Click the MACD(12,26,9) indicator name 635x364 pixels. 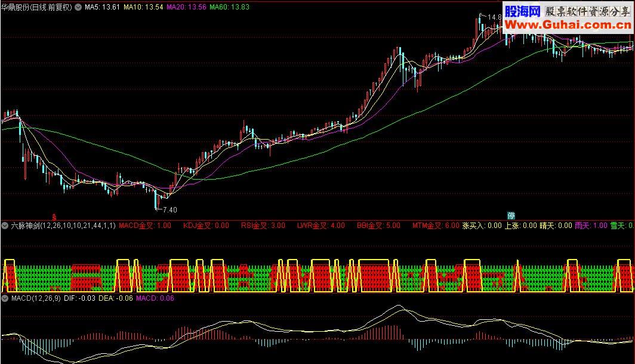[x=36, y=298]
